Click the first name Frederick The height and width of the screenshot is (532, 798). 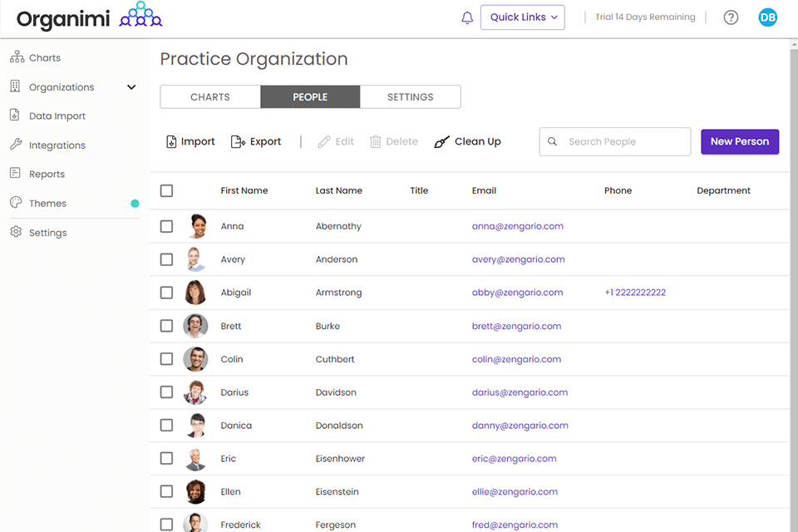(x=240, y=525)
